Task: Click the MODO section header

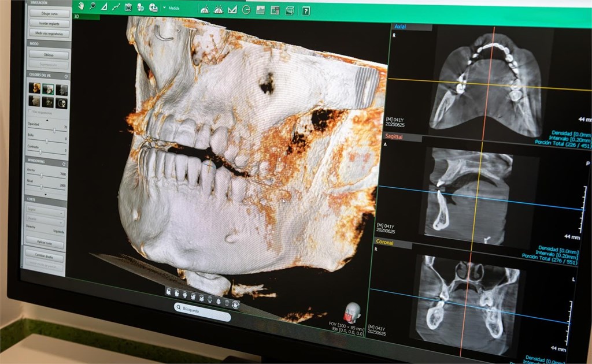Action: point(34,44)
